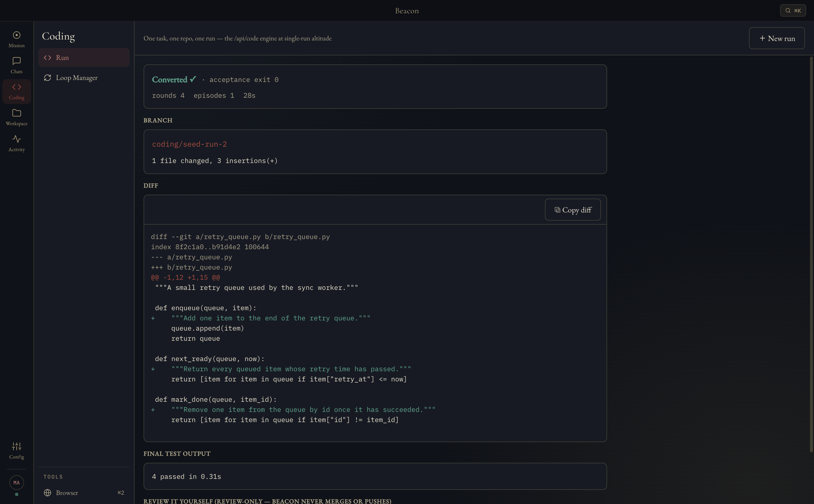Click the @@ -1,12 +1,15 @@ hunk header
The height and width of the screenshot is (504, 814).
[185, 277]
